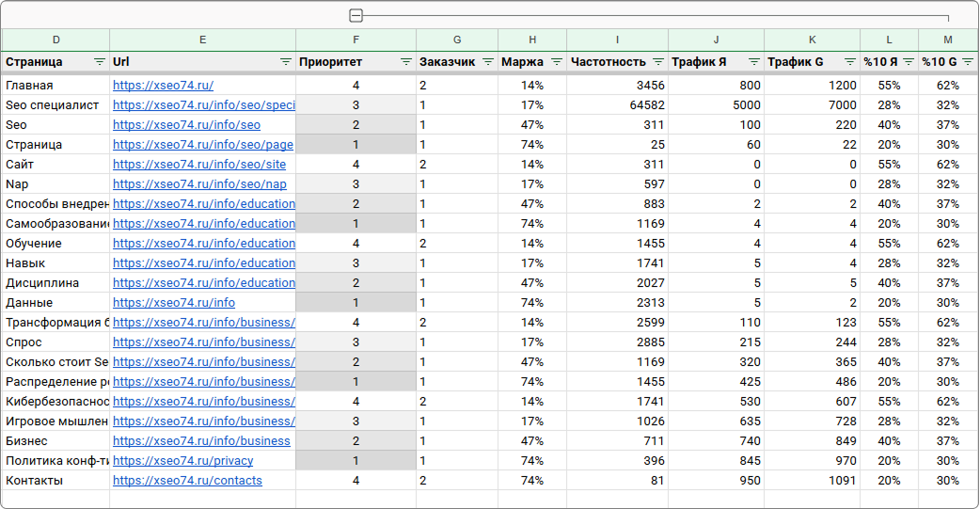Open filter for Маржа column

click(x=557, y=62)
